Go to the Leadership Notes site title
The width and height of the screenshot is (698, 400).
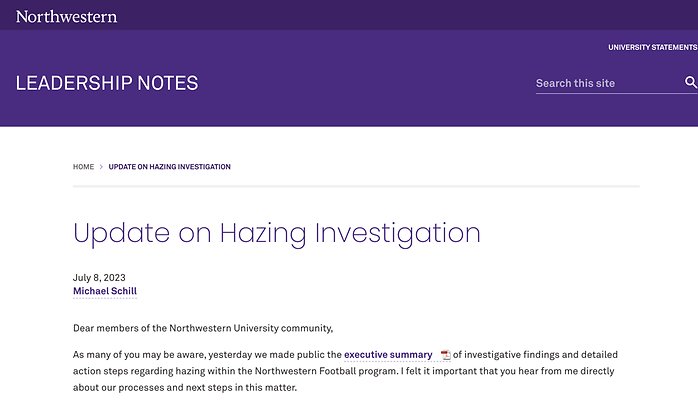click(x=107, y=83)
